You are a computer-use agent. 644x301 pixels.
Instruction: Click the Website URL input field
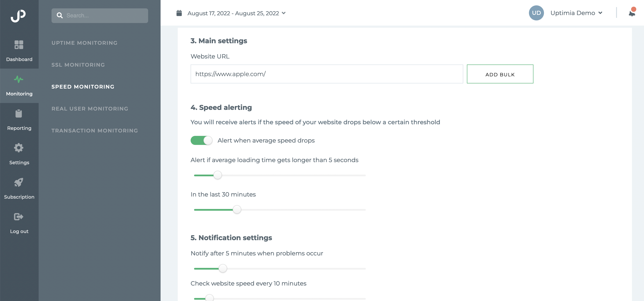pos(327,74)
